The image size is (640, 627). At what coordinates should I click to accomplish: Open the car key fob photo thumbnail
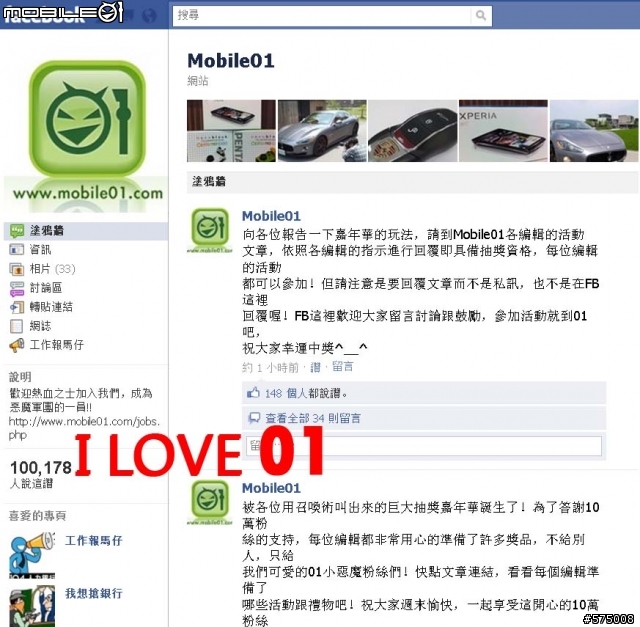point(413,131)
